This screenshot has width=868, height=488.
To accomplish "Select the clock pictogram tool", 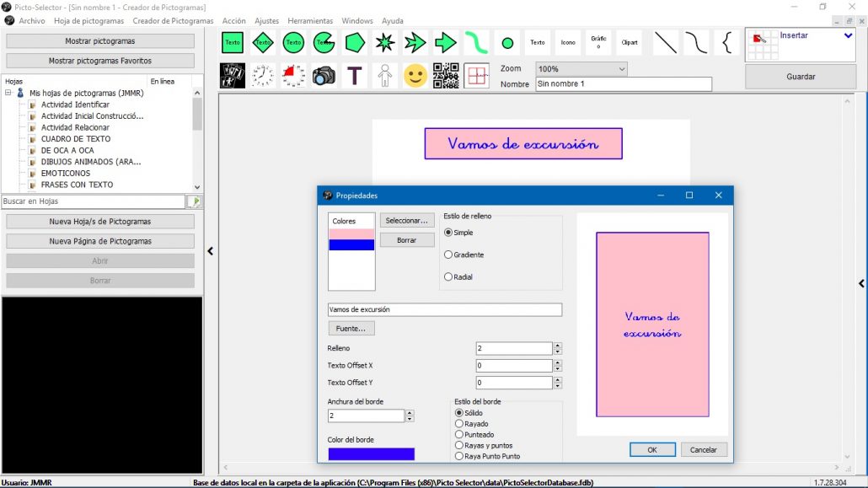I will [x=262, y=75].
